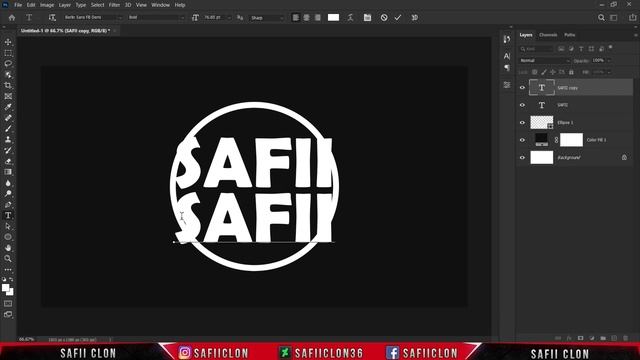Select the Spot Healing Brush tool
The width and height of the screenshot is (640, 360).
pyautogui.click(x=8, y=118)
